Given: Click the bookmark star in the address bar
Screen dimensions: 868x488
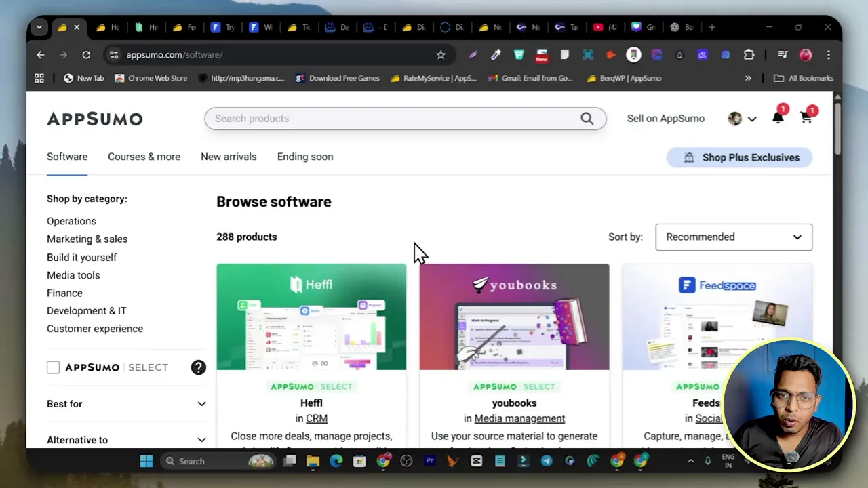Looking at the screenshot, I should click(x=441, y=54).
